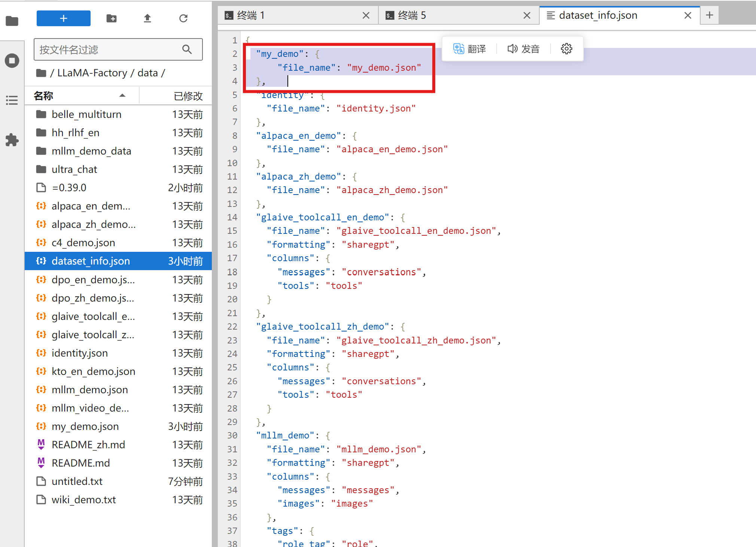Open the table of contents panel

coord(12,100)
